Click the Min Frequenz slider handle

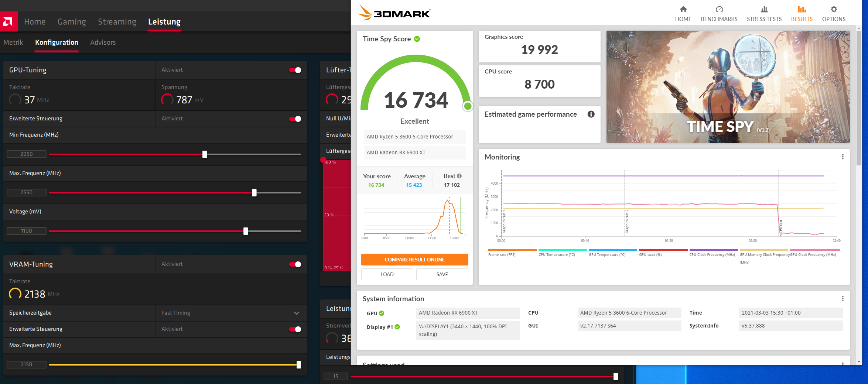(205, 154)
